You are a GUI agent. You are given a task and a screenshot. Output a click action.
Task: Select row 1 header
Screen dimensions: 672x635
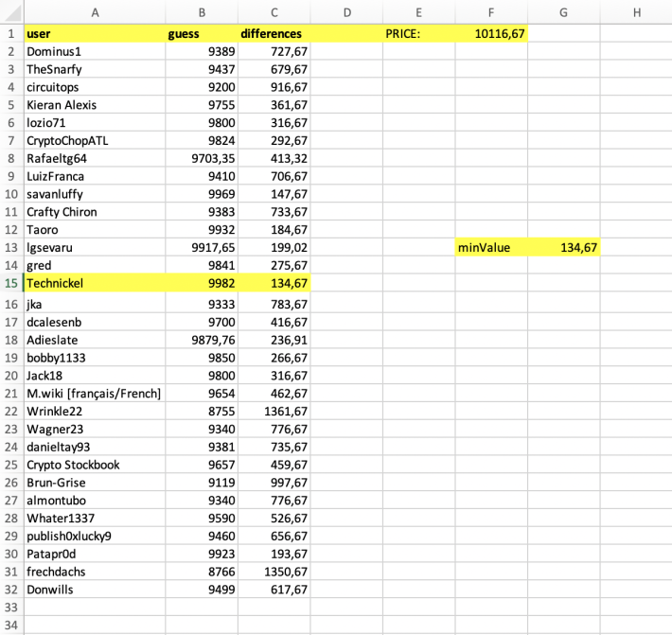tap(12, 33)
